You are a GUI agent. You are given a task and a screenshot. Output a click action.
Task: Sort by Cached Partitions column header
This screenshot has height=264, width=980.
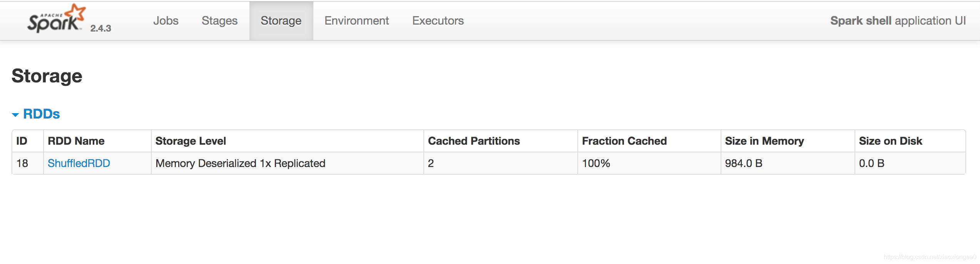click(474, 141)
